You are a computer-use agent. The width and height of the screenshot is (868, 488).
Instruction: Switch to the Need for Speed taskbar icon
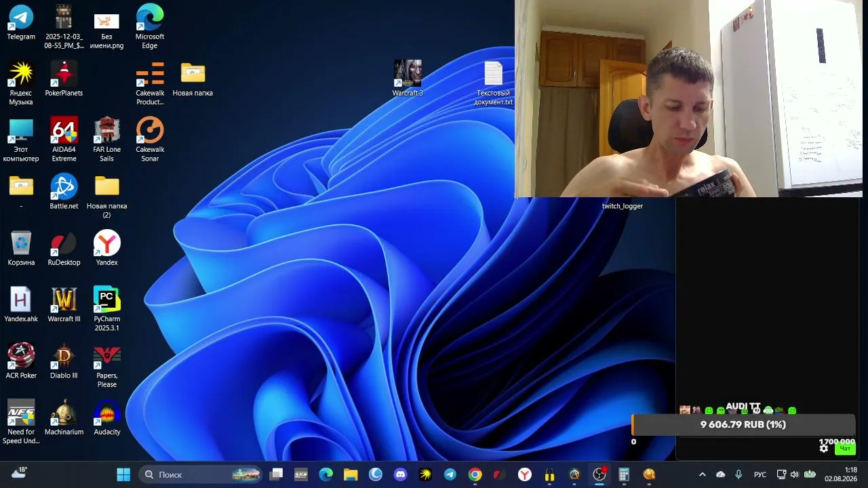[301, 474]
